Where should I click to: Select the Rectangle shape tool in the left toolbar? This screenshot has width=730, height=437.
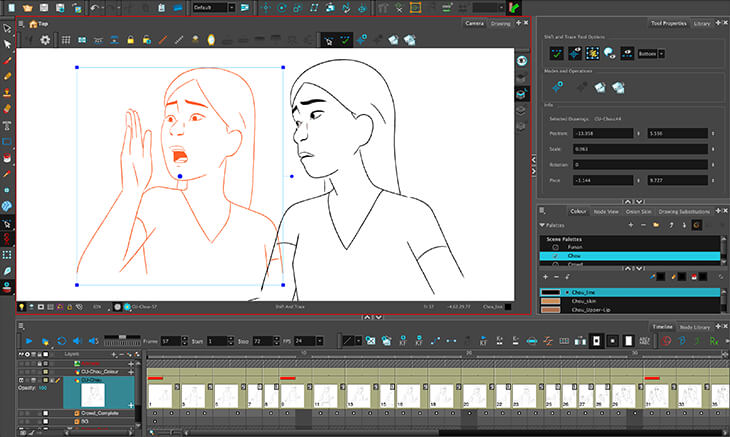(7, 141)
